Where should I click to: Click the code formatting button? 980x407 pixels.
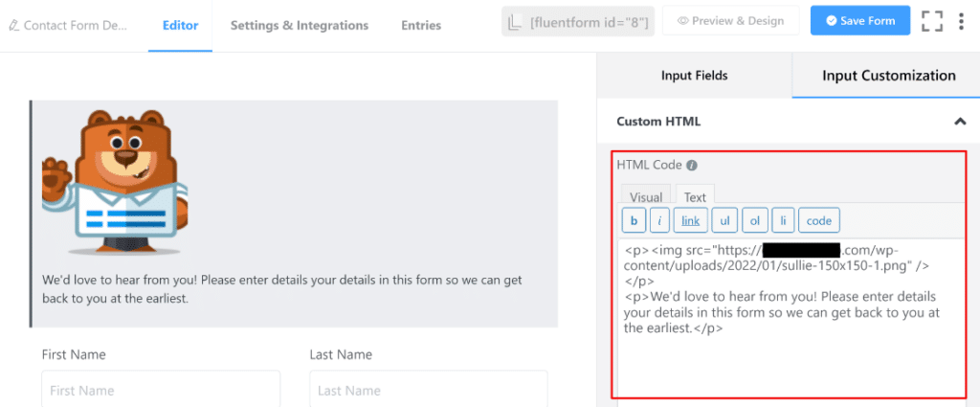[818, 221]
